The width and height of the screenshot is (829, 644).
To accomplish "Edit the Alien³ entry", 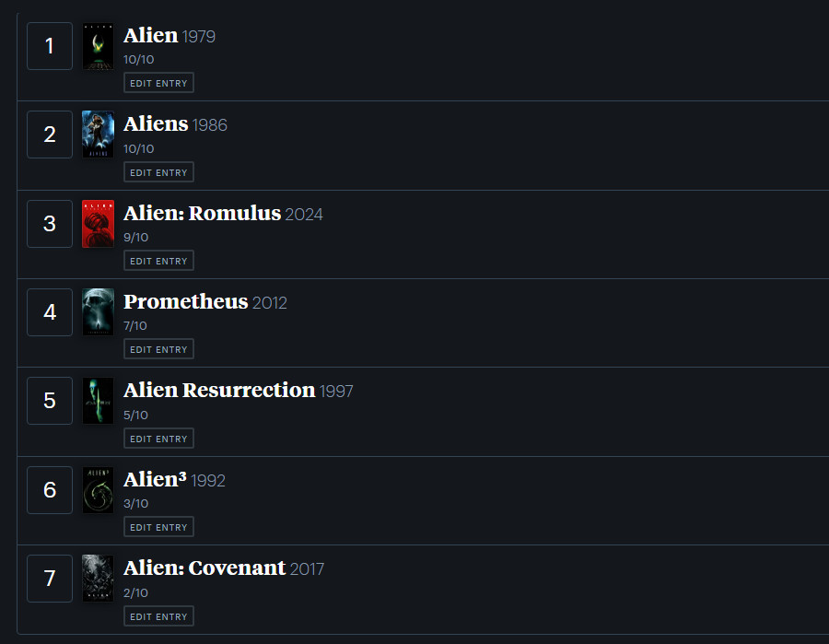I will (158, 527).
